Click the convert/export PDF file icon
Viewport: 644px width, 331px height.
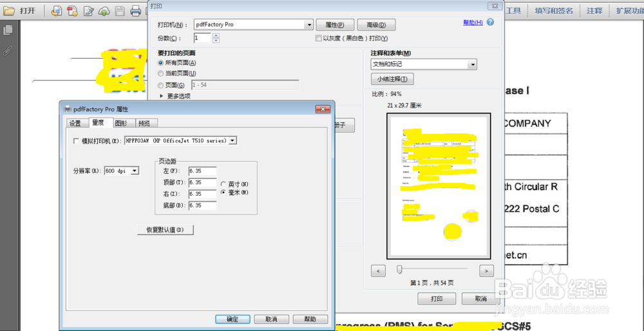[56, 11]
